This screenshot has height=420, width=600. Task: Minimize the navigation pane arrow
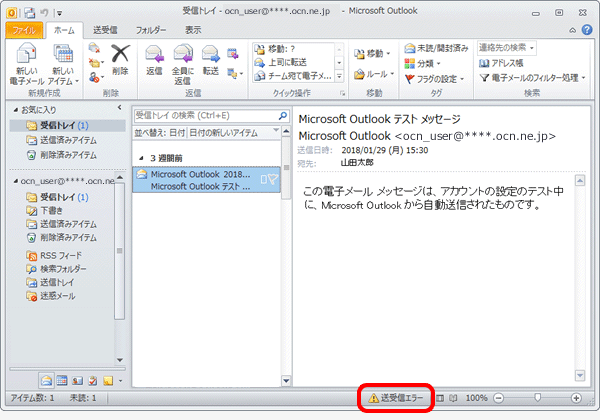pos(119,108)
